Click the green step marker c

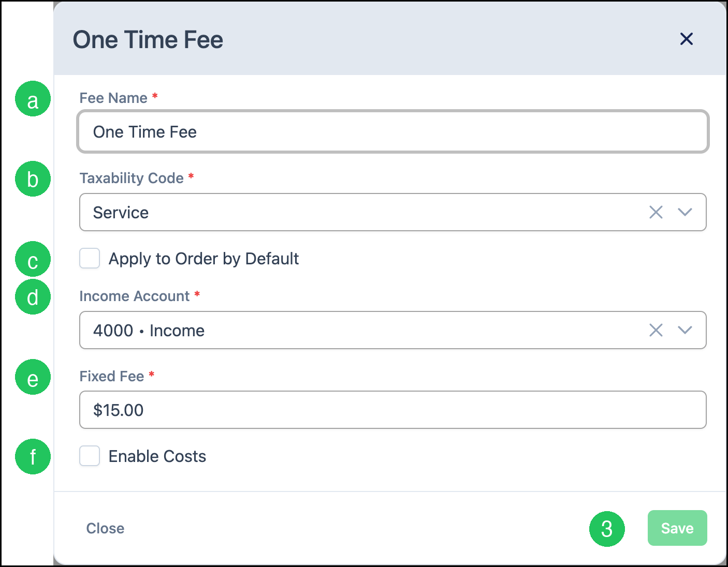point(33,259)
